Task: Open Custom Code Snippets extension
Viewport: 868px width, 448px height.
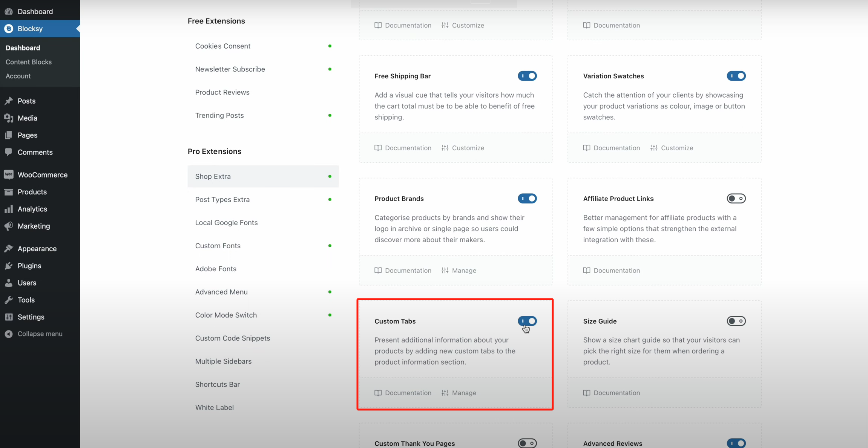Action: pos(232,338)
